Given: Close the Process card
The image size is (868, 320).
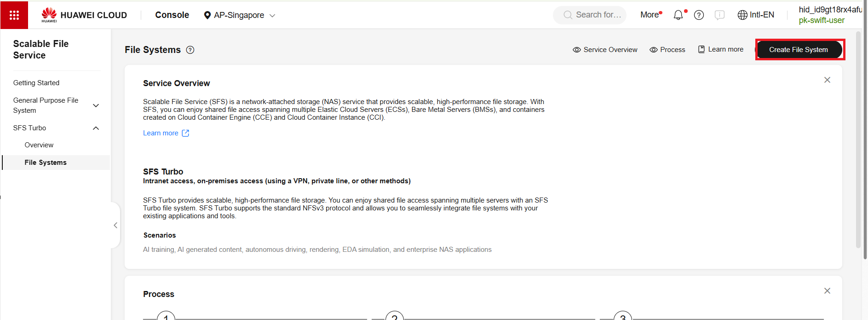Looking at the screenshot, I should [827, 291].
